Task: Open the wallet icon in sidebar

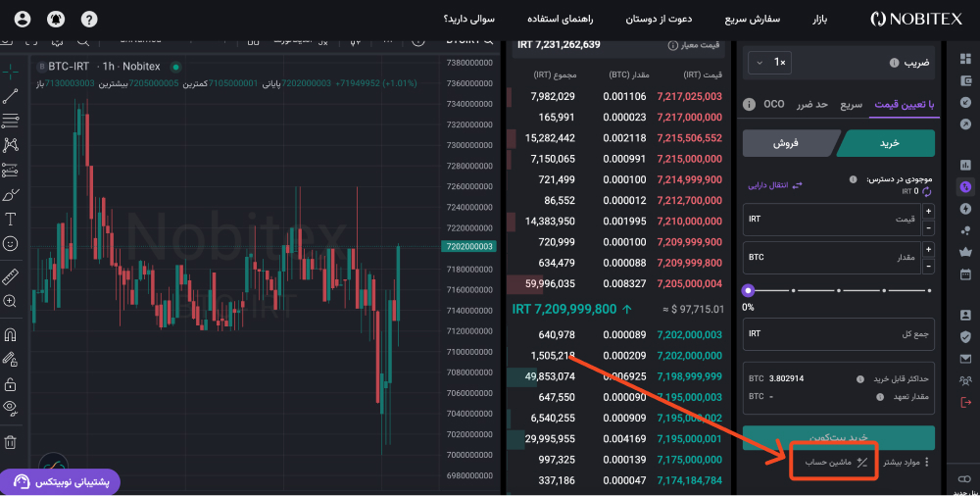Action: tap(965, 80)
